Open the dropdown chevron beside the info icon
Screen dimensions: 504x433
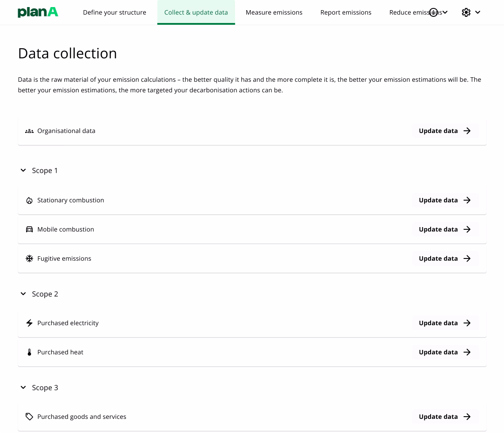point(445,12)
